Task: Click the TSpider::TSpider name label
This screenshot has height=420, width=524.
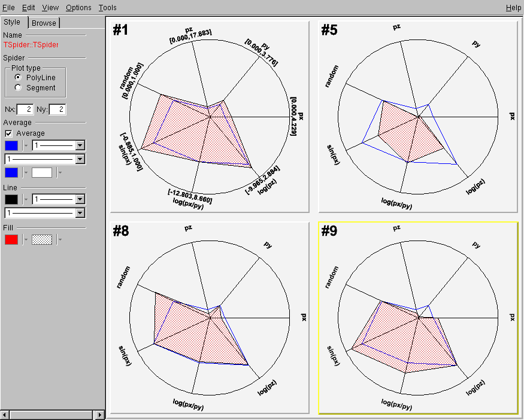Action: pos(31,45)
